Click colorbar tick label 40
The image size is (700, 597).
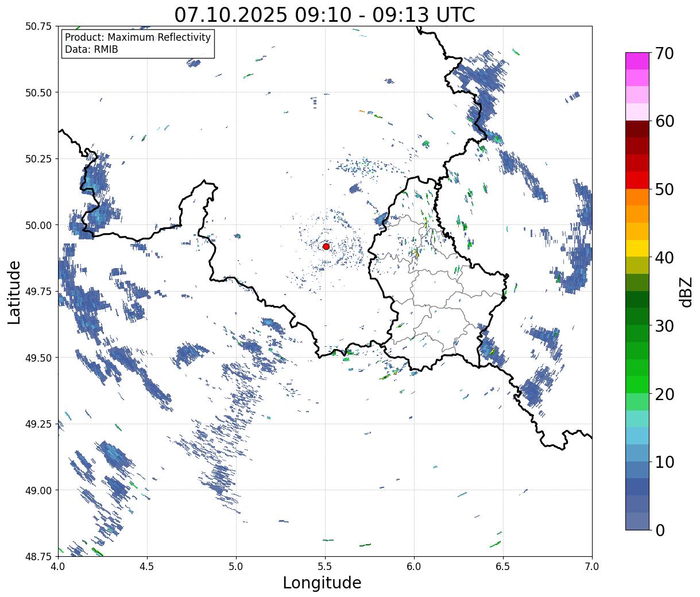pos(664,257)
